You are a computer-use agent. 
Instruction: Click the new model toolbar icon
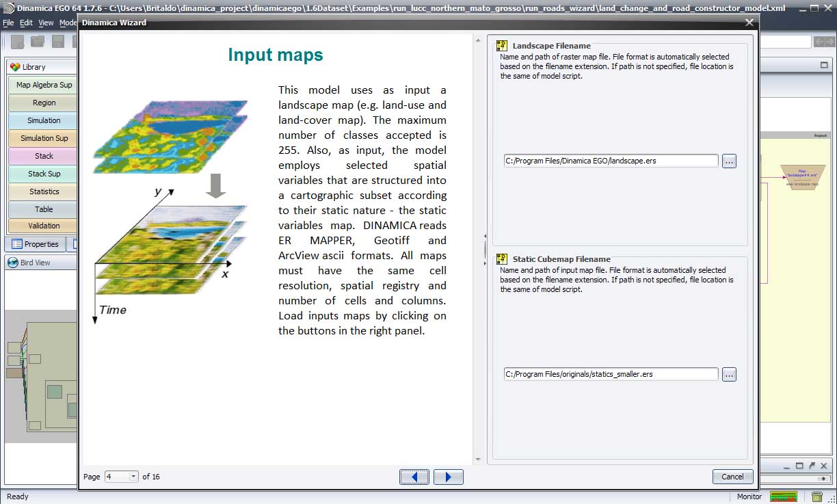tap(18, 41)
